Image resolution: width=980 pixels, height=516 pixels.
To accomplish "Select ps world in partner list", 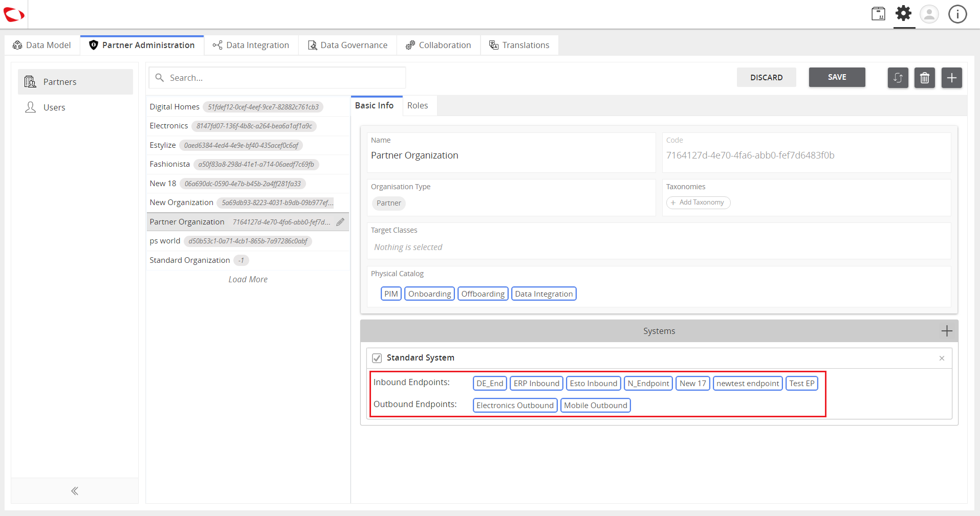I will point(248,241).
